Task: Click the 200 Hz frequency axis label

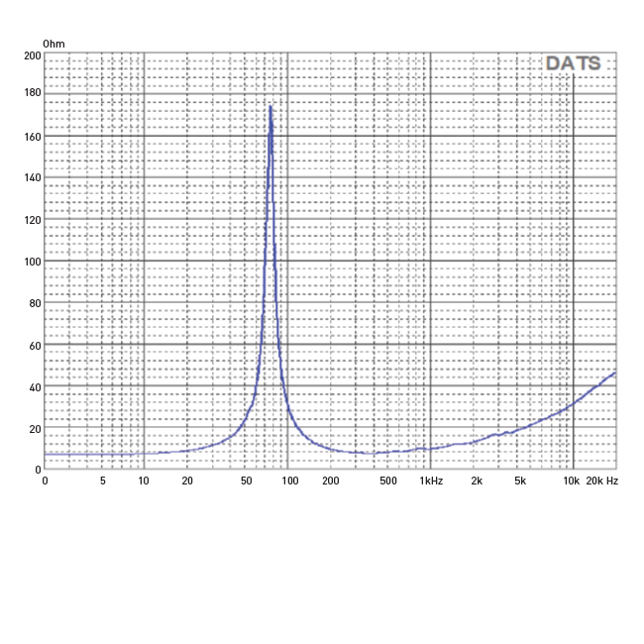Action: 331,481
